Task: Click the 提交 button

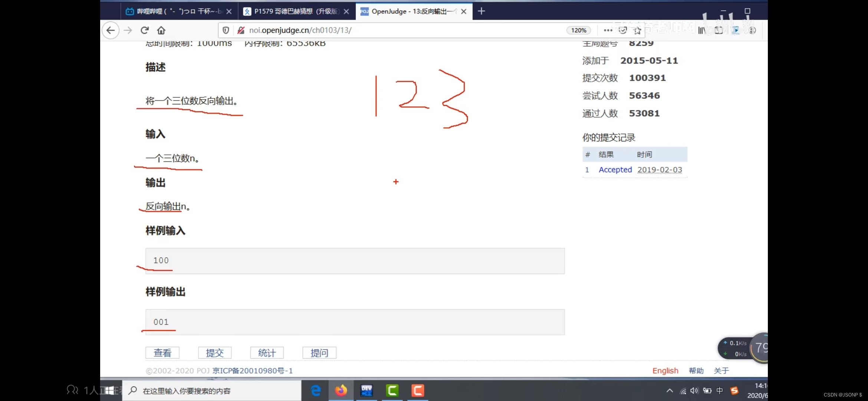Action: coord(215,353)
